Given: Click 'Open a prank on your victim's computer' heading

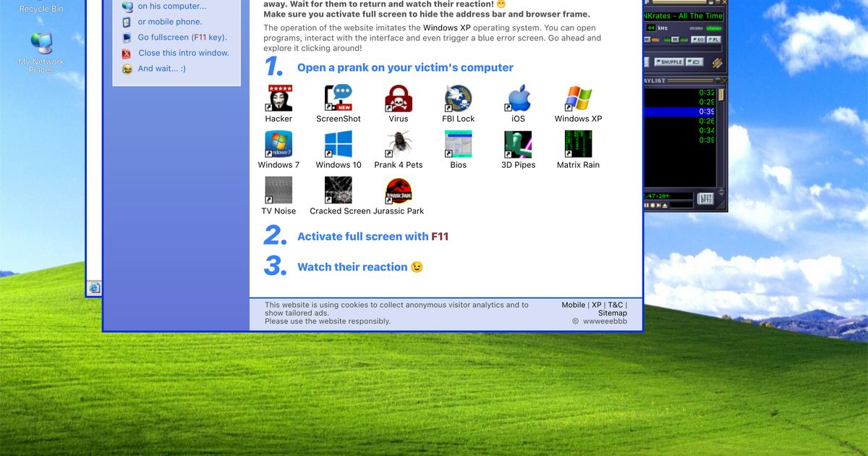Looking at the screenshot, I should (405, 67).
